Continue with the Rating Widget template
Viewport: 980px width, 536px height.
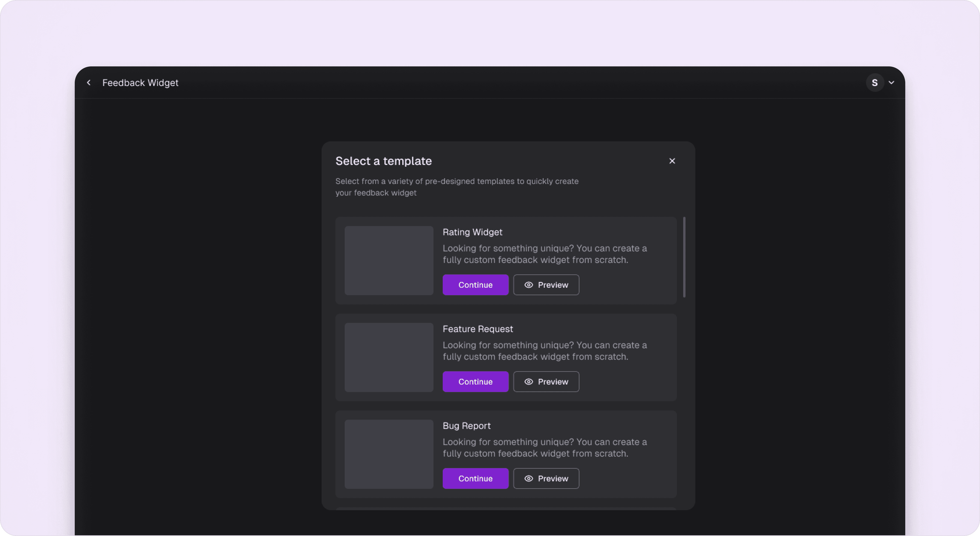(475, 285)
